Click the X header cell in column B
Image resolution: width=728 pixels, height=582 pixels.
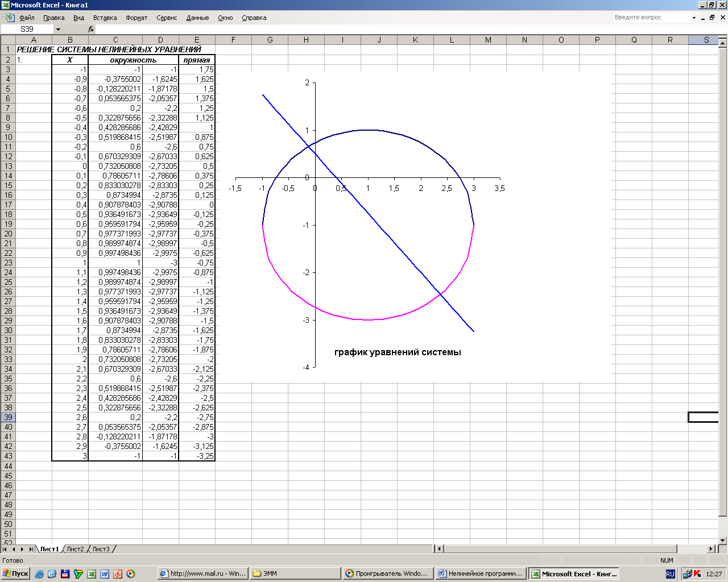click(70, 60)
